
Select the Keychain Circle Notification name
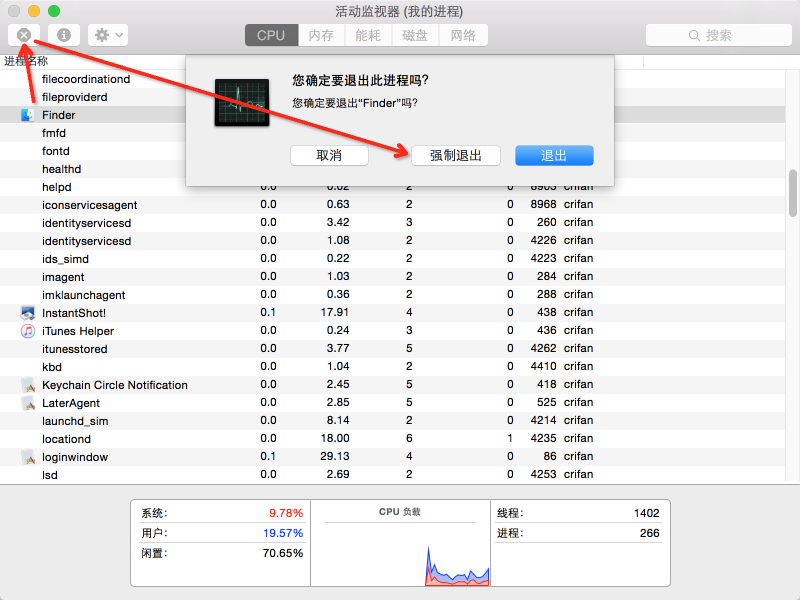click(x=115, y=385)
